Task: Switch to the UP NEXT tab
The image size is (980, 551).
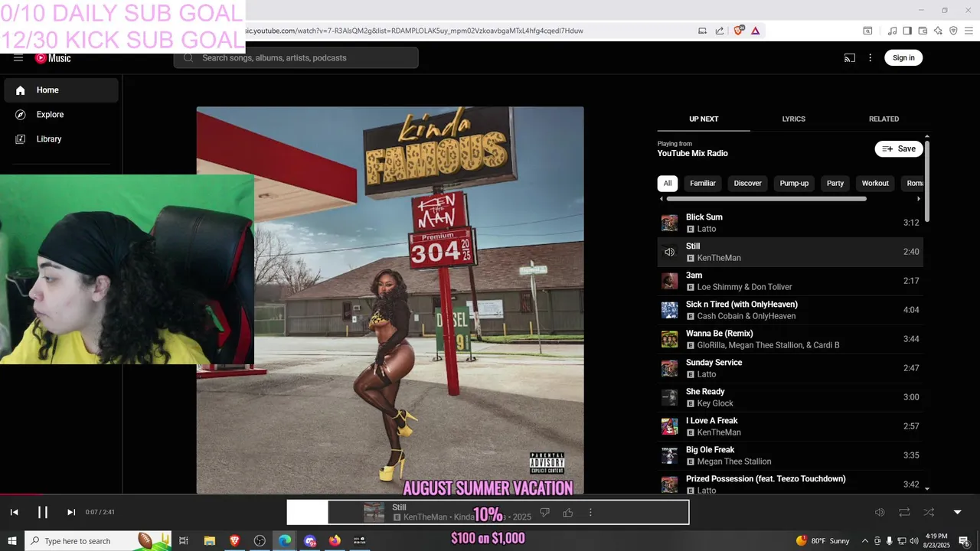Action: coord(704,119)
